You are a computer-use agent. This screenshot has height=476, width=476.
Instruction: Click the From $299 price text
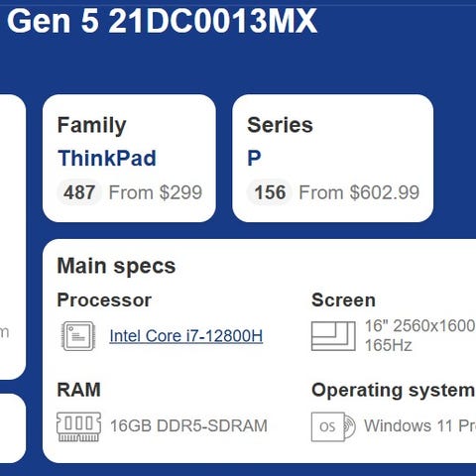pyautogui.click(x=156, y=192)
